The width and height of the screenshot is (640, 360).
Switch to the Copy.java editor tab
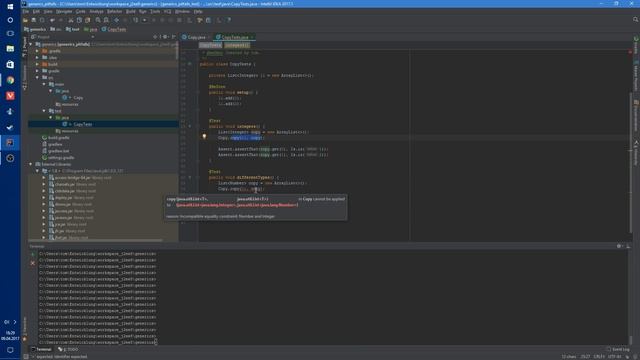pyautogui.click(x=196, y=37)
